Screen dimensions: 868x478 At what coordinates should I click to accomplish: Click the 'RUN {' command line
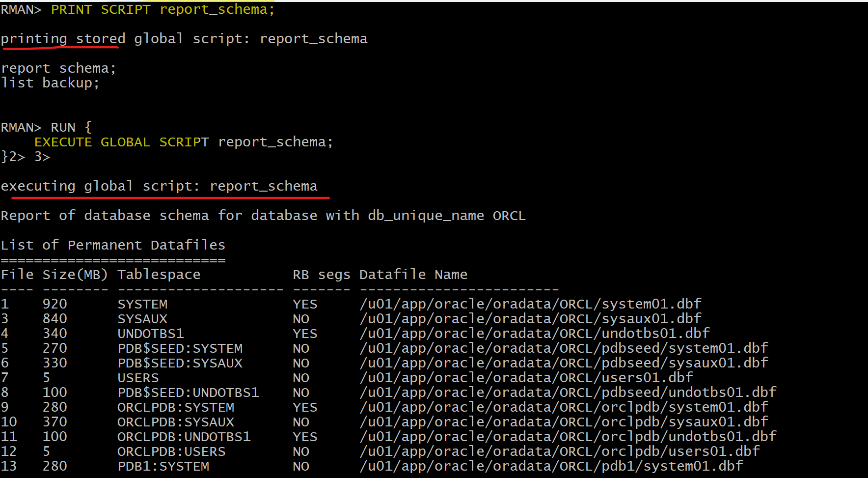[71, 128]
